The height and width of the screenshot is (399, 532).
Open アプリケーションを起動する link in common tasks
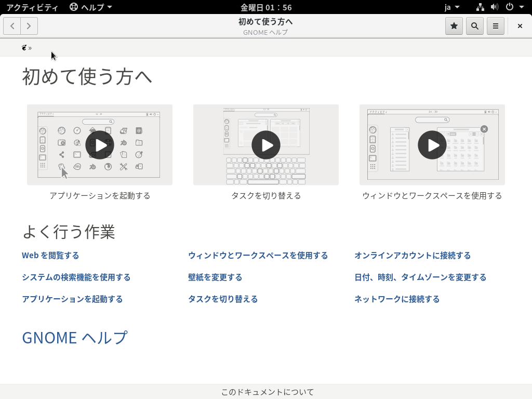[x=72, y=299]
